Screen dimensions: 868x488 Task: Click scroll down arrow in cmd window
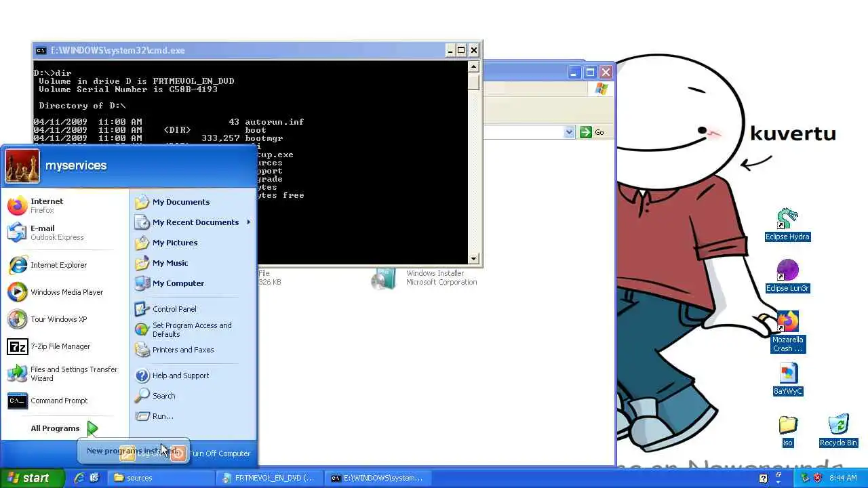473,258
